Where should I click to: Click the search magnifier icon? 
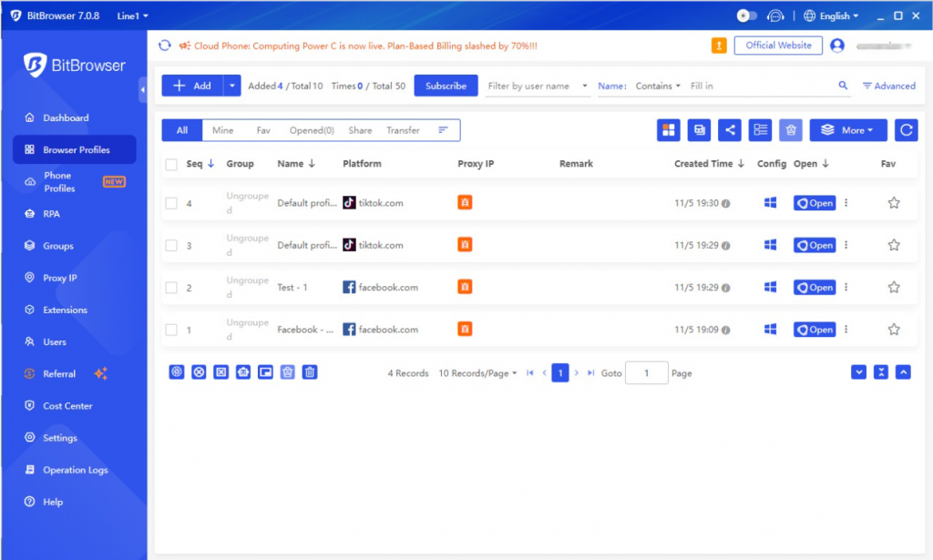pos(843,86)
